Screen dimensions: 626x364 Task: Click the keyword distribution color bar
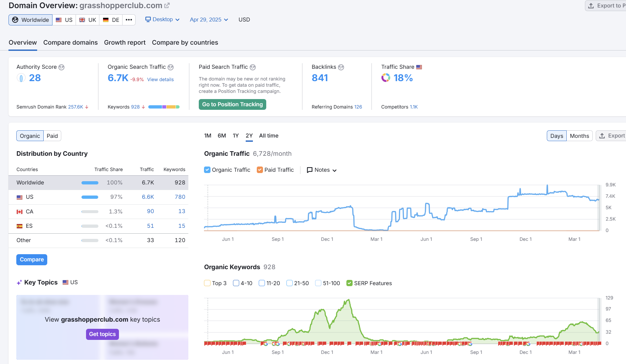[164, 107]
